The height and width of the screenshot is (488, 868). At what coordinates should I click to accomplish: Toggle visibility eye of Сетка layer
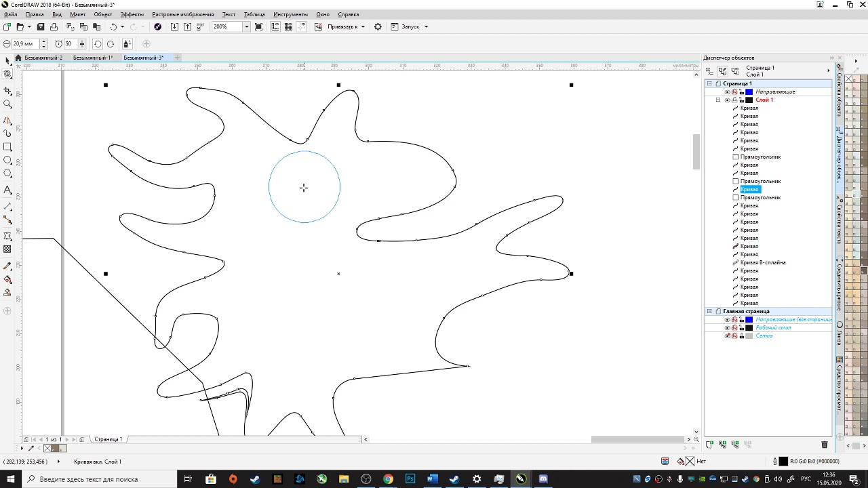click(x=728, y=335)
